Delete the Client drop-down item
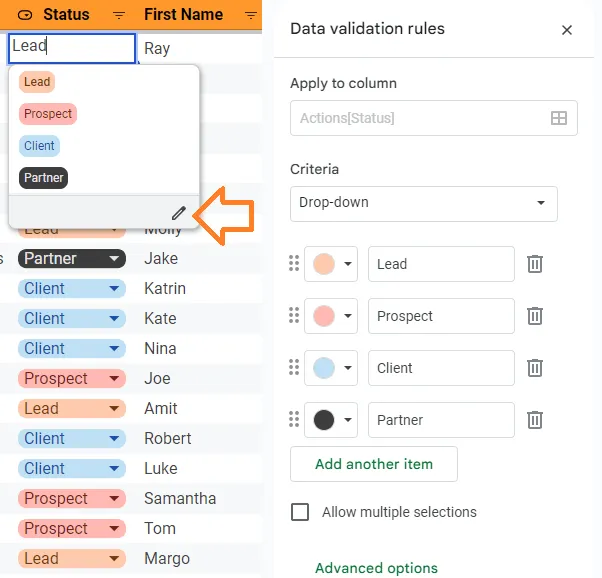 point(535,368)
